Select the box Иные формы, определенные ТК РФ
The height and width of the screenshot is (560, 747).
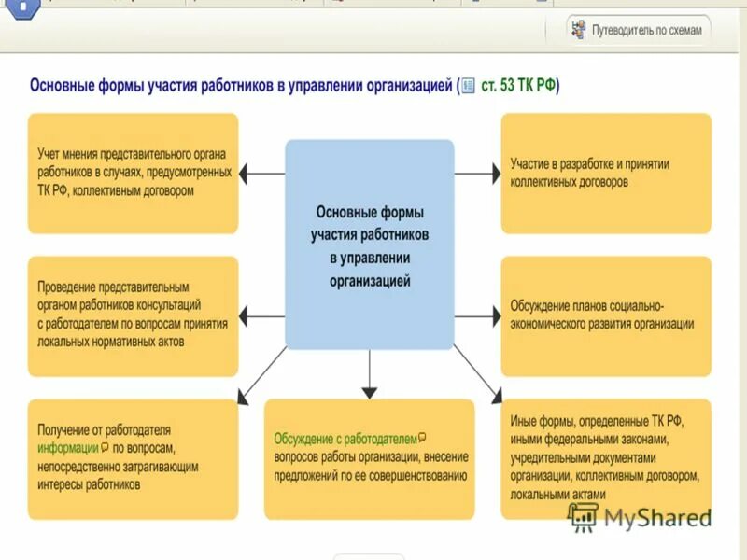[606, 459]
